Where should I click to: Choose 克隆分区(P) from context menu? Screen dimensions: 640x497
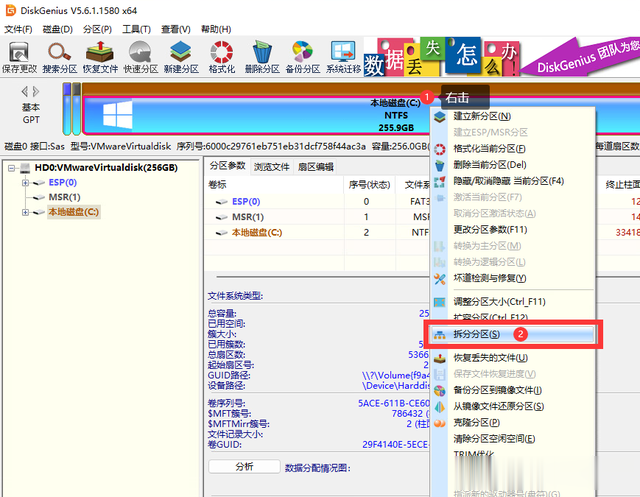click(513, 423)
